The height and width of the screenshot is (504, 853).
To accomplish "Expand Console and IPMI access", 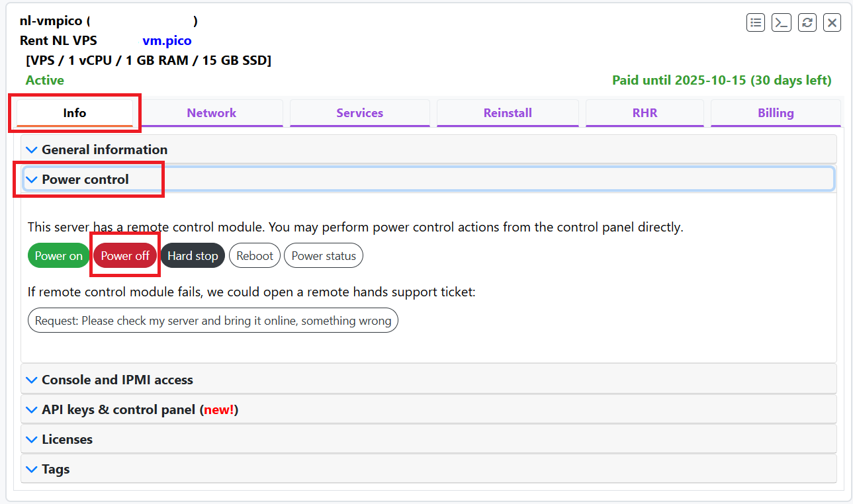I will [116, 380].
